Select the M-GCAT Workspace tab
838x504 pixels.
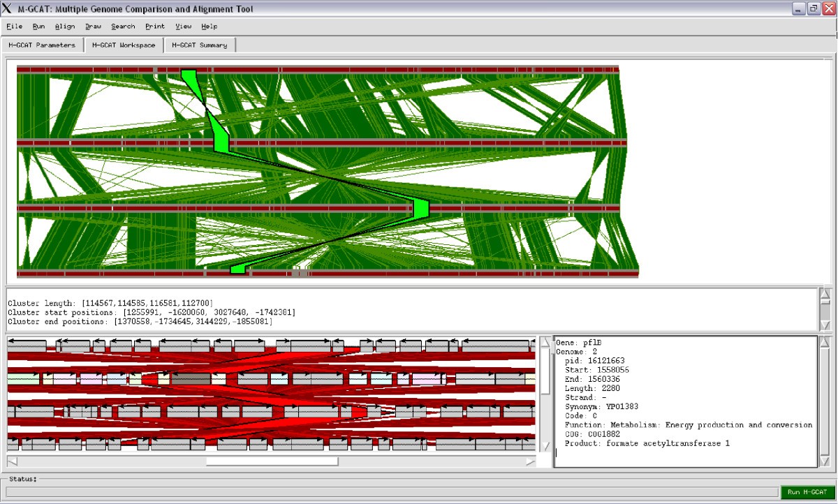point(124,45)
